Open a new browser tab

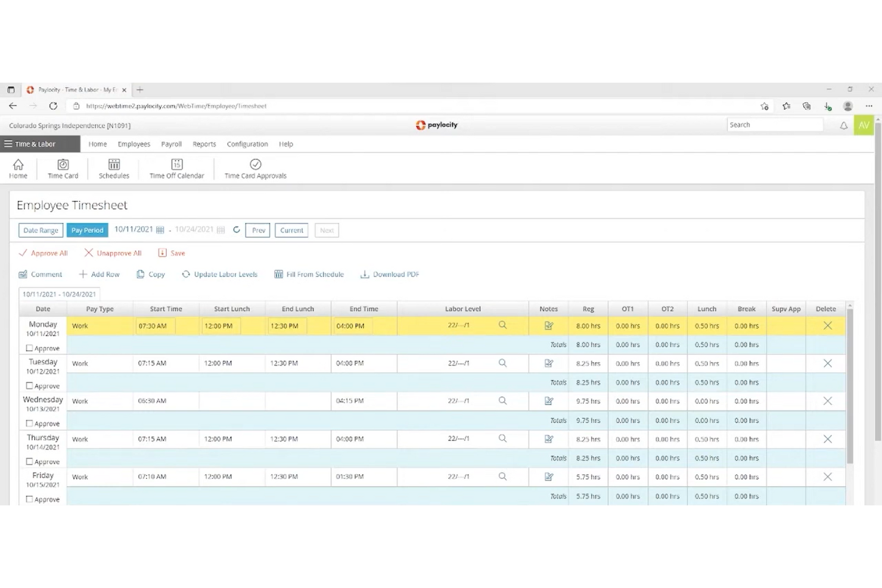click(x=140, y=90)
